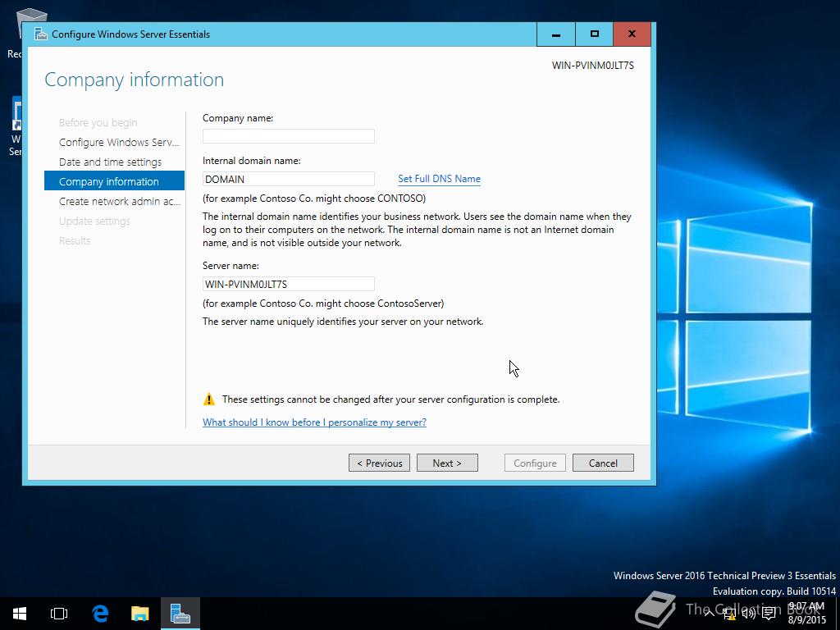
Task: Open File Explorer from the taskbar
Action: pyautogui.click(x=139, y=614)
